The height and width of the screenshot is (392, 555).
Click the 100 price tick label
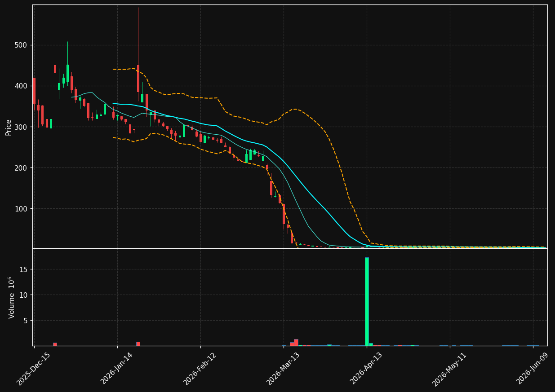pyautogui.click(x=21, y=209)
